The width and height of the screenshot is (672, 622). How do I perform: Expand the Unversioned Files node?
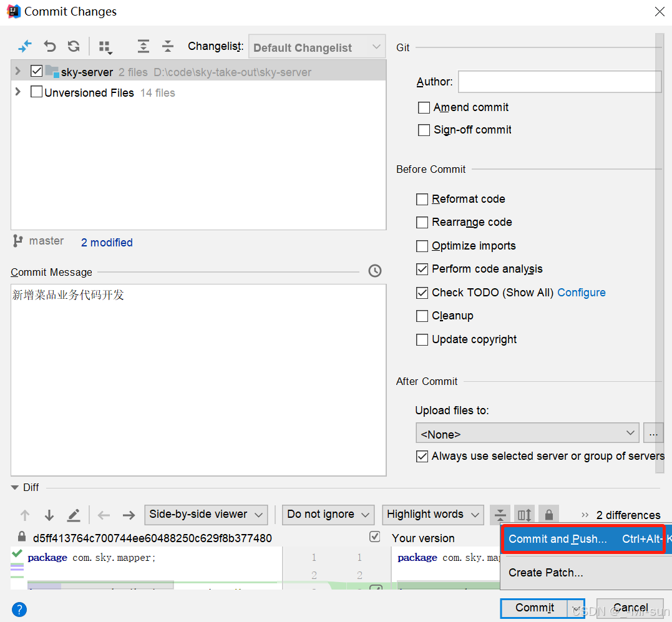pos(17,92)
